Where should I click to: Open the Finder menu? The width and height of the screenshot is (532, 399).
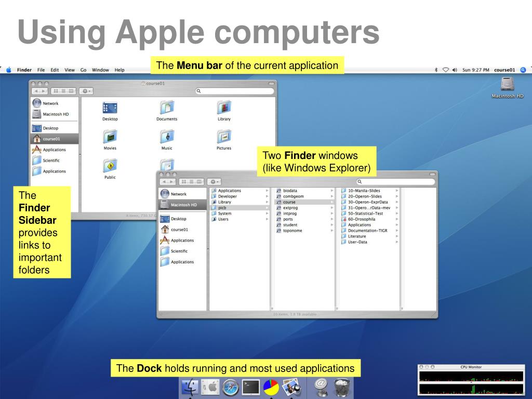24,70
